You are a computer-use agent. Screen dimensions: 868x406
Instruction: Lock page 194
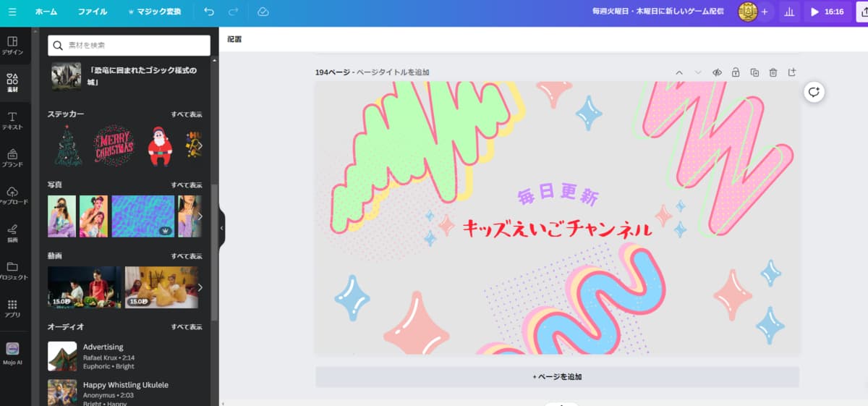click(736, 72)
